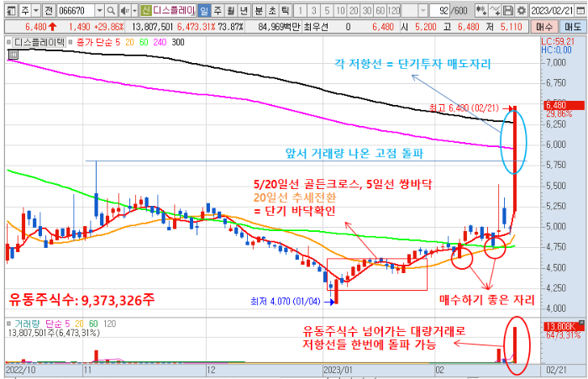Screen dimensions: 588x379
Task: Choose the 3 interval button
Action: click(314, 11)
